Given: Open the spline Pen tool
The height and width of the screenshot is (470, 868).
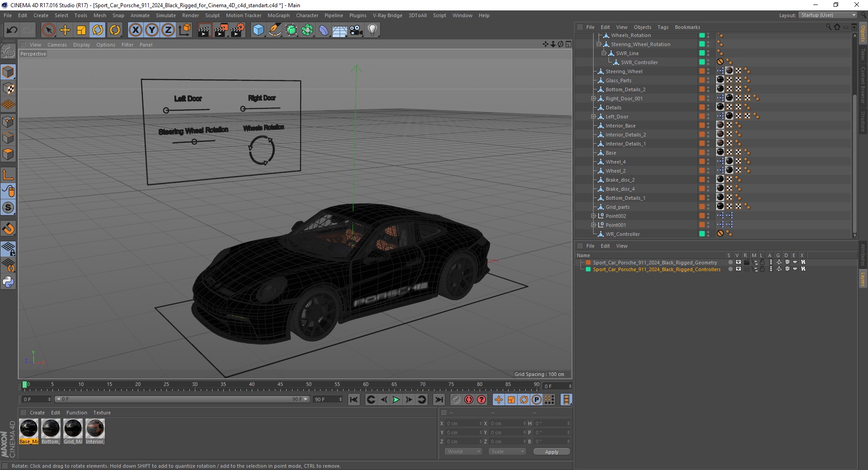Looking at the screenshot, I should pyautogui.click(x=274, y=30).
